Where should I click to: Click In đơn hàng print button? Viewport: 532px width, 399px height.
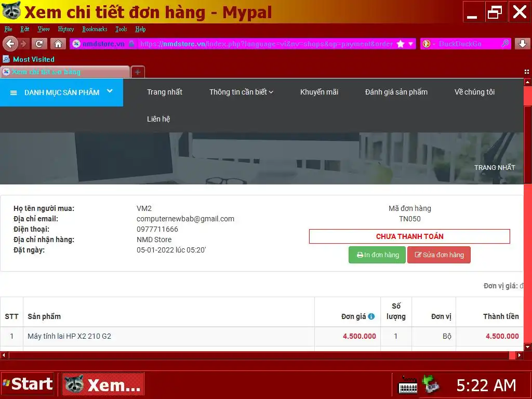point(377,255)
